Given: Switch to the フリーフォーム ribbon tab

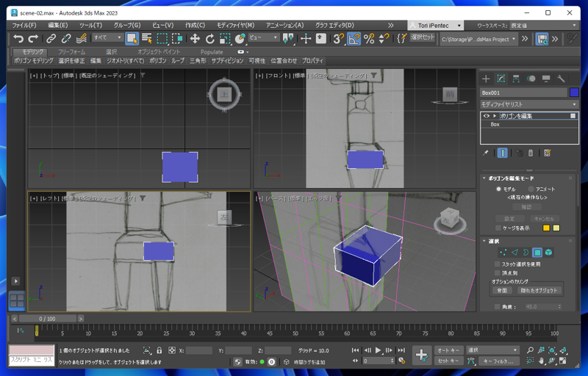Looking at the screenshot, I should [71, 51].
